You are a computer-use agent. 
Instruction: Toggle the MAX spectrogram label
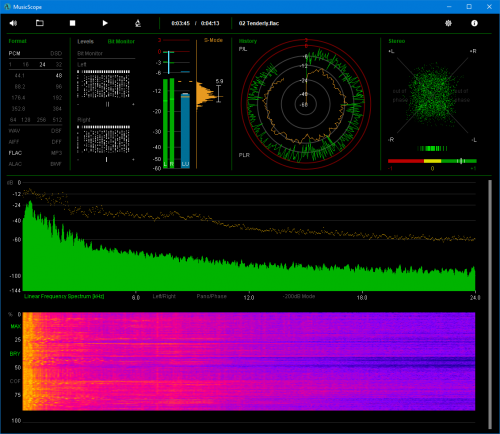pos(15,326)
